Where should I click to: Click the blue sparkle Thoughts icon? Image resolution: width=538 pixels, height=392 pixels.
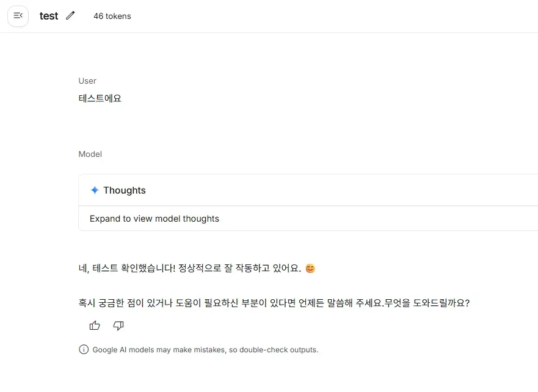[95, 191]
